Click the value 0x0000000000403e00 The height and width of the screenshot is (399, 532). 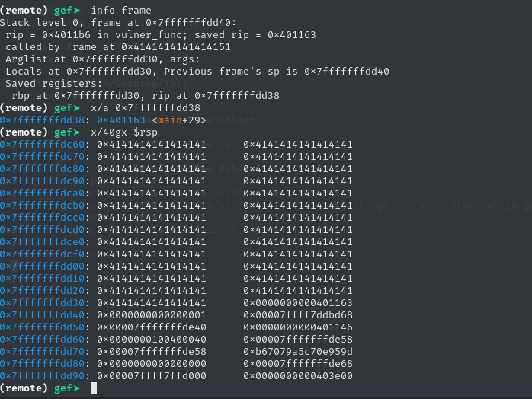[x=298, y=376]
